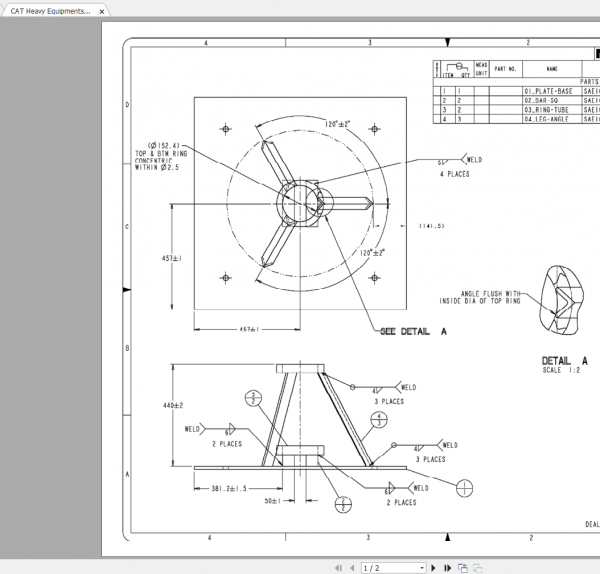Close the CAT Heavy Equipments tab
The width and height of the screenshot is (600, 574).
(x=102, y=11)
